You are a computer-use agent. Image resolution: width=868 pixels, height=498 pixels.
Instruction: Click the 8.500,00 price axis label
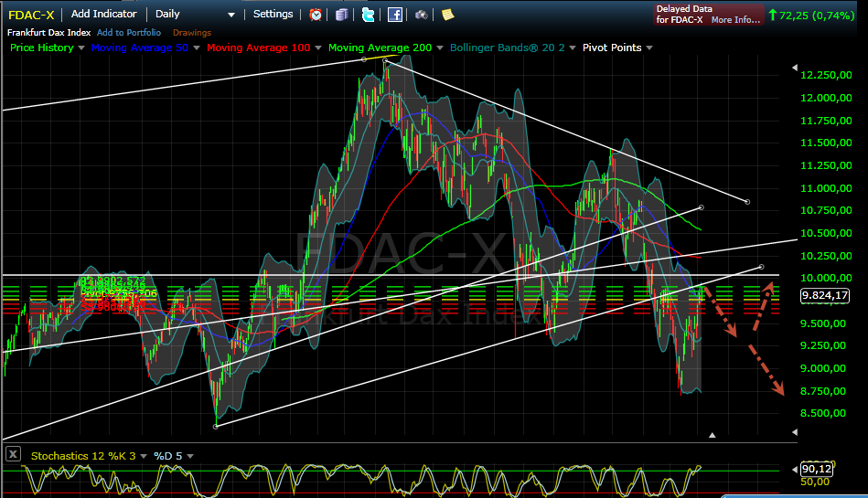pyautogui.click(x=822, y=413)
